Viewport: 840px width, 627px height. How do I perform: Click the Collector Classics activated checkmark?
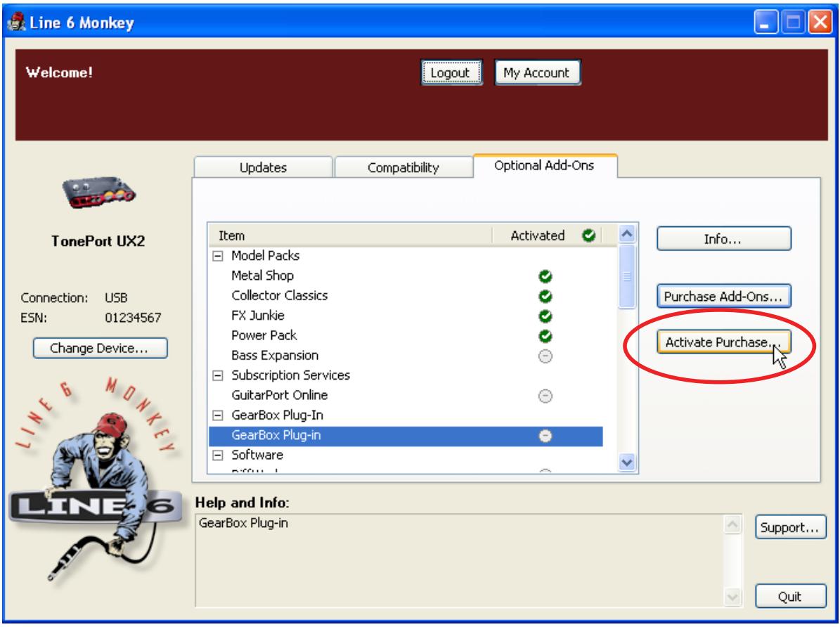(x=545, y=296)
